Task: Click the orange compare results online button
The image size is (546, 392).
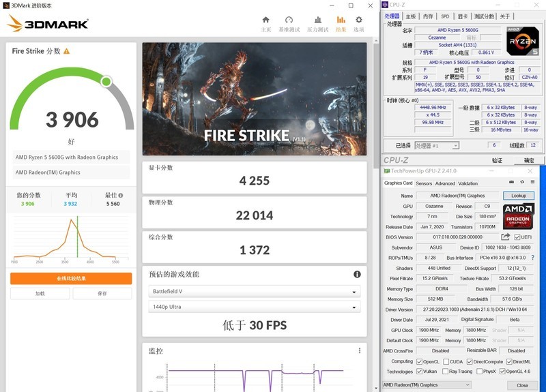Action: (71, 279)
